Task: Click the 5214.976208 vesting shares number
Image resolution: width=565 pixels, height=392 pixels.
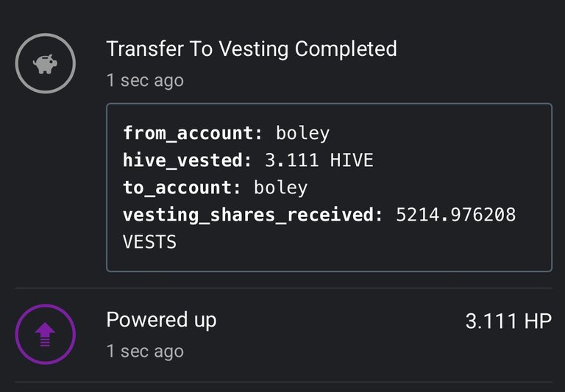Action: (x=456, y=215)
